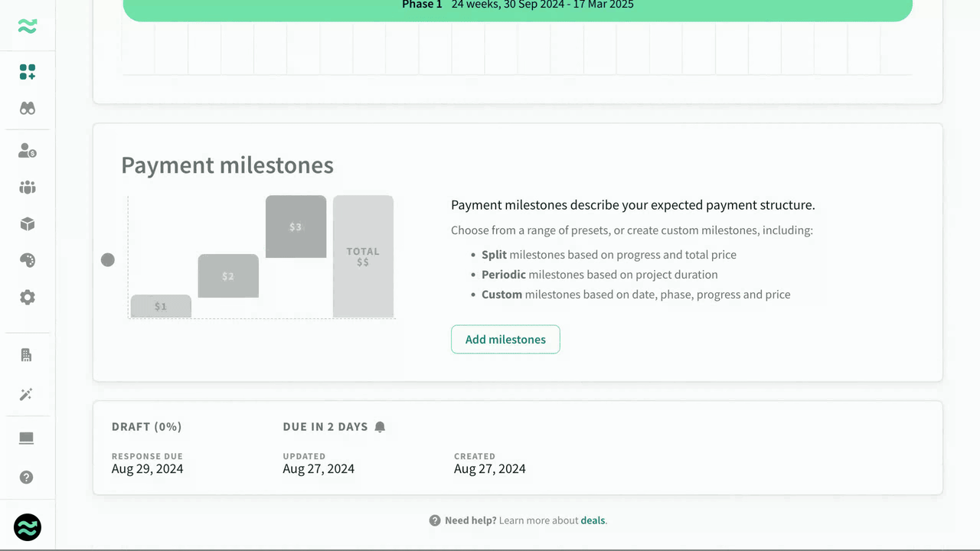980x551 pixels.
Task: Open the settings gear in sidebar
Action: [28, 298]
